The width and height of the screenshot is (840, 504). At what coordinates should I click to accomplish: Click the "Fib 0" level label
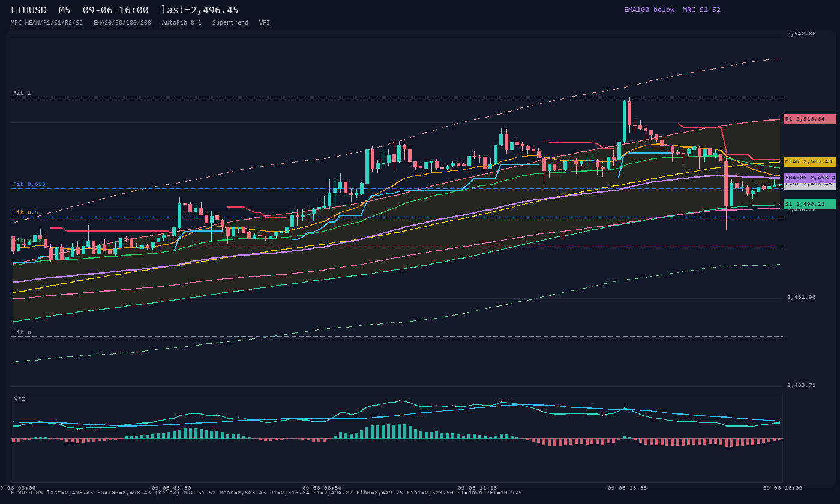click(22, 332)
